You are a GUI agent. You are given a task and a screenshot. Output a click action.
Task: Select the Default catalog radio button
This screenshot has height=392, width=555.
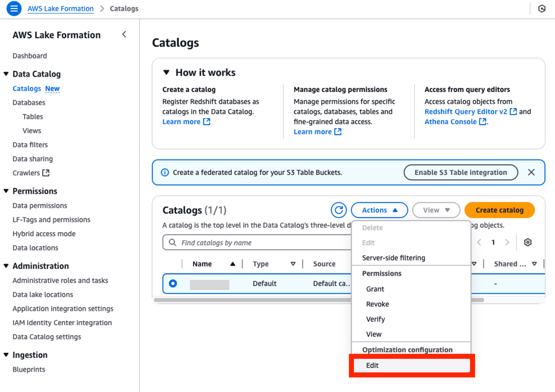[173, 283]
